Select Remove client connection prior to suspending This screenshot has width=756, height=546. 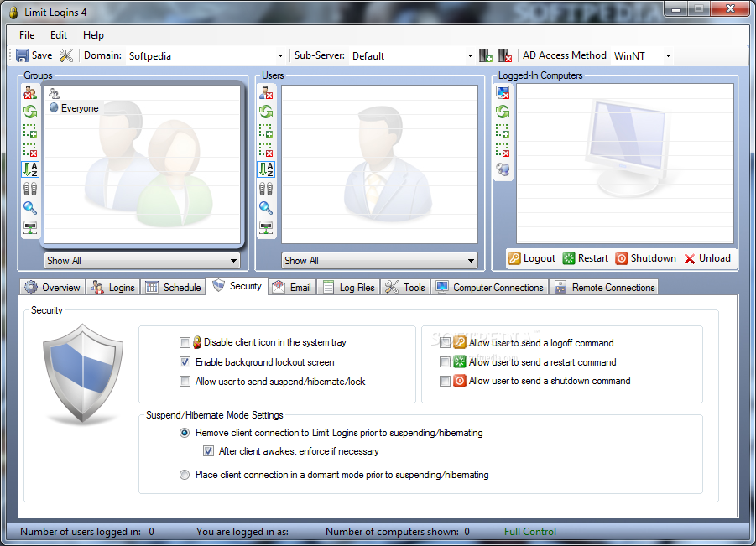185,433
